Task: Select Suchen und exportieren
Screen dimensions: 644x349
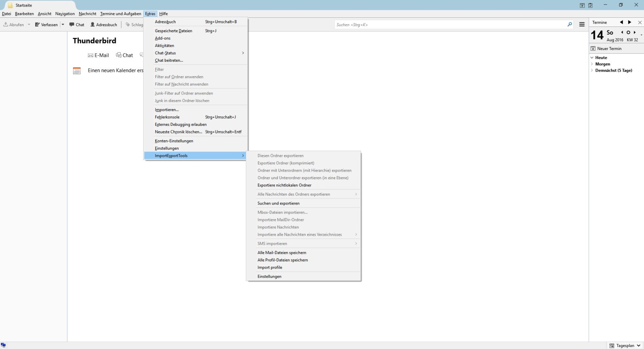Action: pyautogui.click(x=303, y=203)
